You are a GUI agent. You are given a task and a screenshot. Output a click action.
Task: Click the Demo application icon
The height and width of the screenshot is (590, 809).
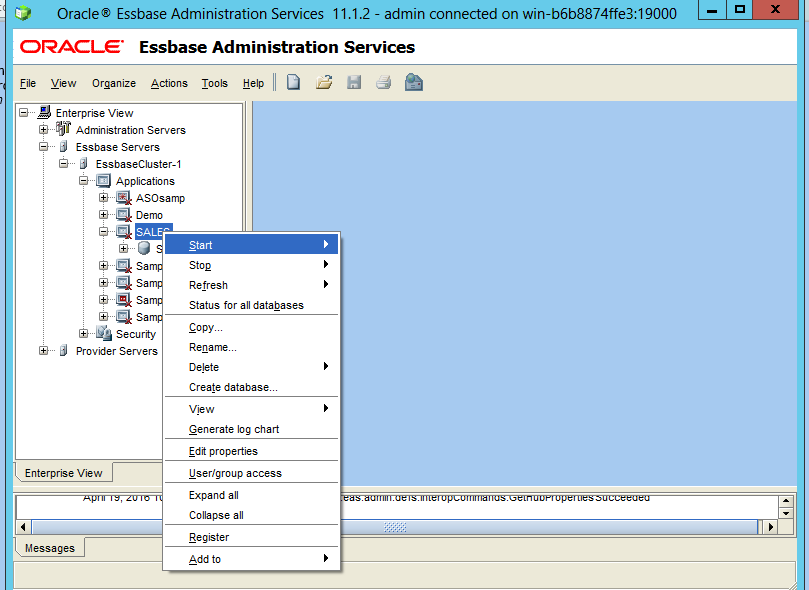pyautogui.click(x=124, y=215)
